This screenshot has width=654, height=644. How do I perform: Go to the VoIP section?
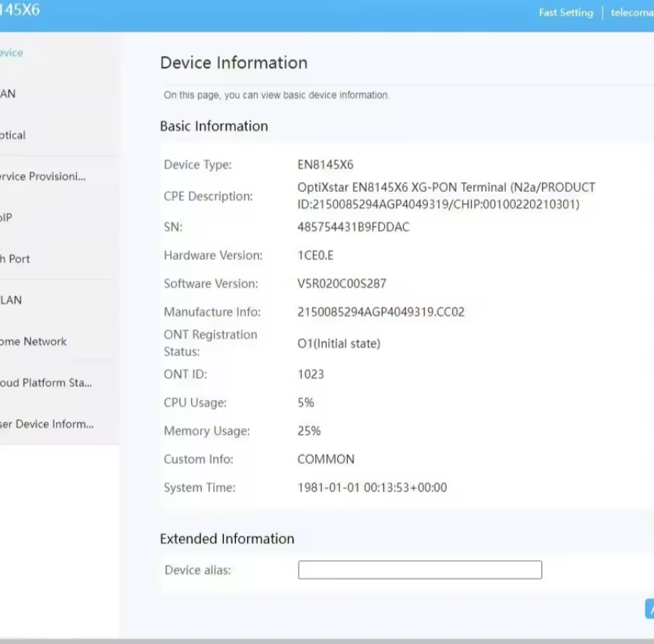[6, 218]
